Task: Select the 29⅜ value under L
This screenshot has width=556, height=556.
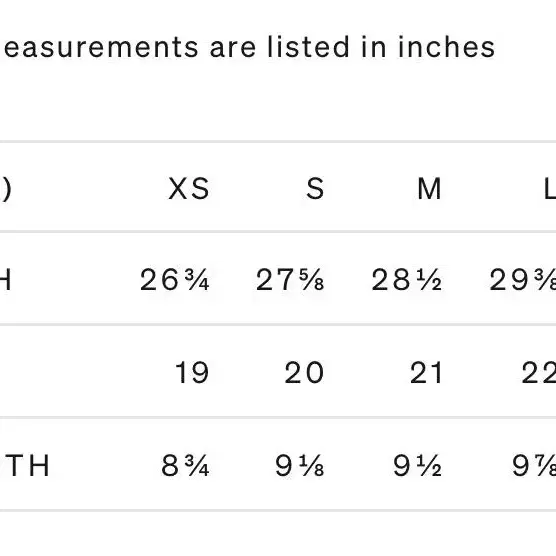Action: (x=523, y=280)
